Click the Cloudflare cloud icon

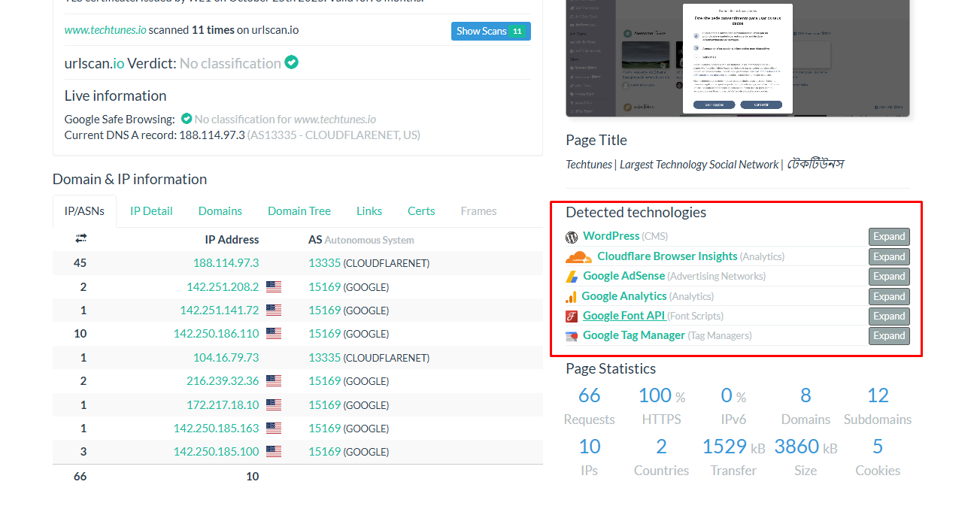578,257
